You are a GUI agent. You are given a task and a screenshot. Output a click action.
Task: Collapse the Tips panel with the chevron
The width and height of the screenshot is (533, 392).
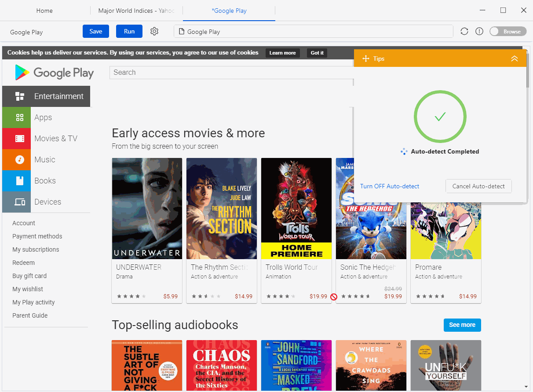515,58
